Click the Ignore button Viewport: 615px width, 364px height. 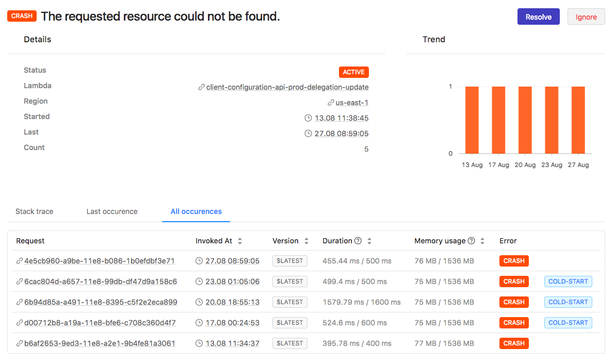coord(586,16)
